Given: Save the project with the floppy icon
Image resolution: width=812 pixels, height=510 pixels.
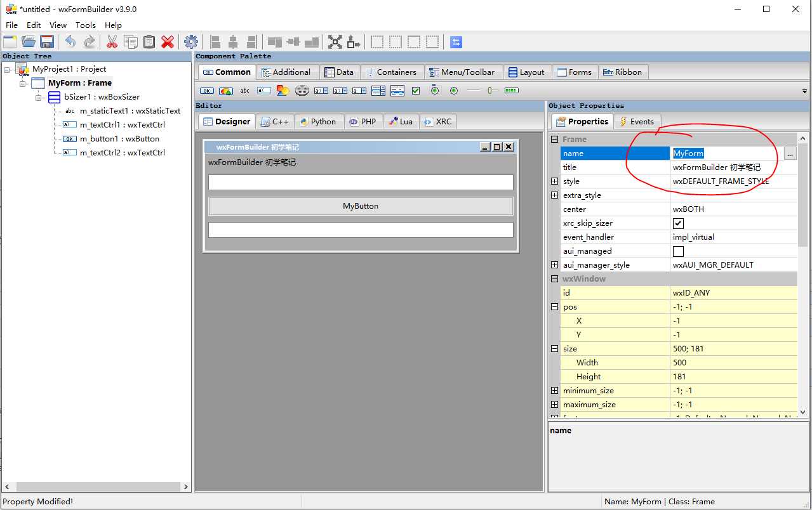Looking at the screenshot, I should [46, 42].
